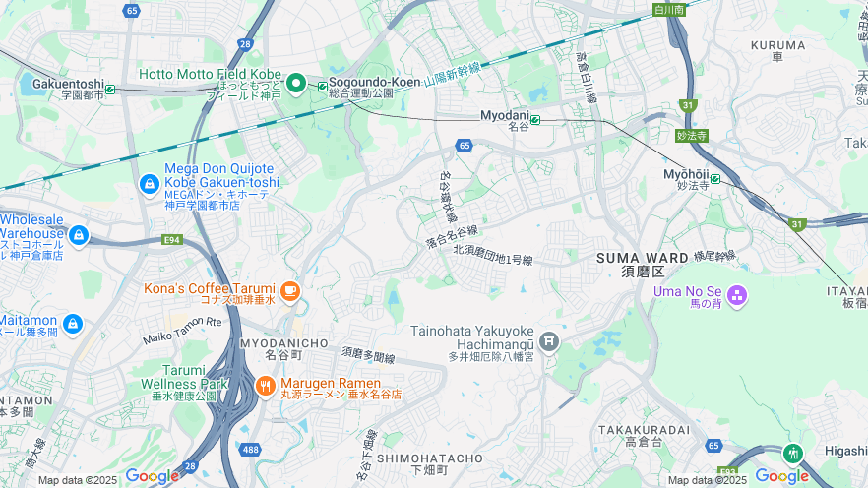Click the Myodani station icon
The height and width of the screenshot is (488, 868).
[x=535, y=119]
